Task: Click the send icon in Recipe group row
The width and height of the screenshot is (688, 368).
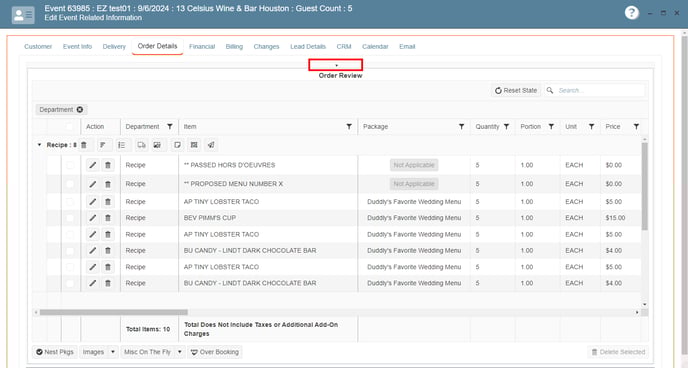Action: [211, 145]
